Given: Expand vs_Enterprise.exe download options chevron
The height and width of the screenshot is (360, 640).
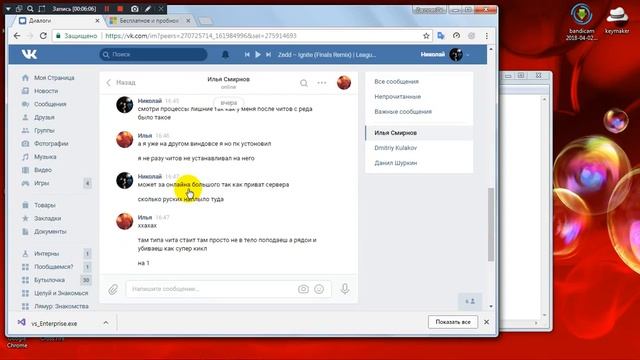Looking at the screenshot, I should click(106, 323).
